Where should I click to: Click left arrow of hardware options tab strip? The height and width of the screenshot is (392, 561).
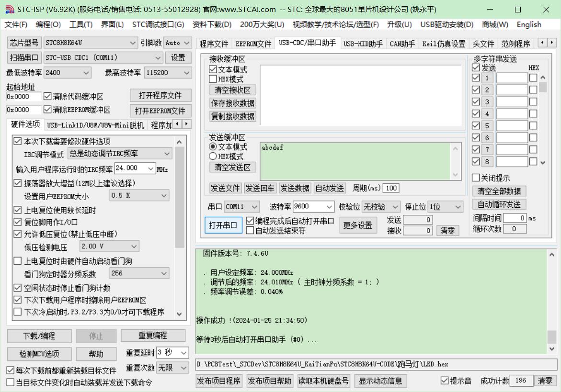[178, 124]
